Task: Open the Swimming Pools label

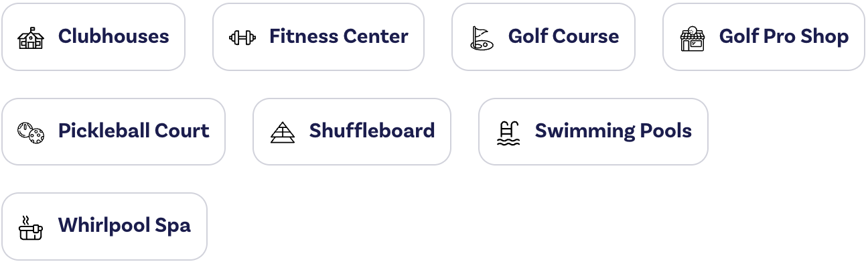Action: coord(613,131)
